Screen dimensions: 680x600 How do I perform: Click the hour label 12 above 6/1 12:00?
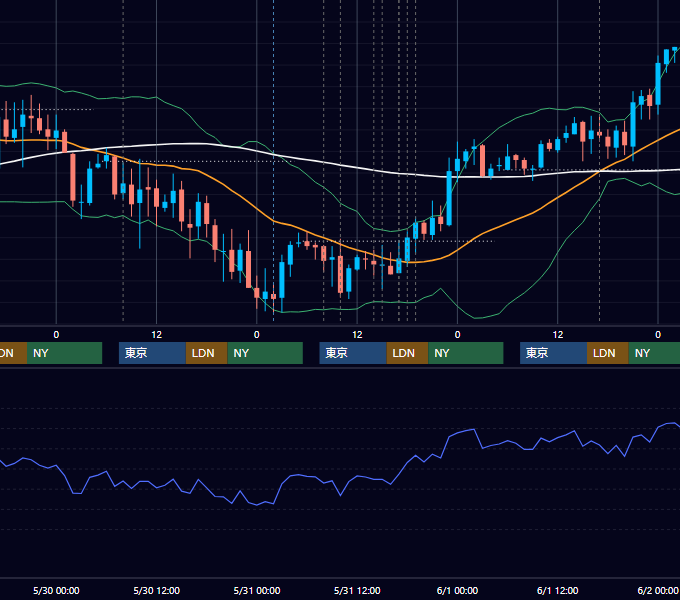pyautogui.click(x=558, y=335)
